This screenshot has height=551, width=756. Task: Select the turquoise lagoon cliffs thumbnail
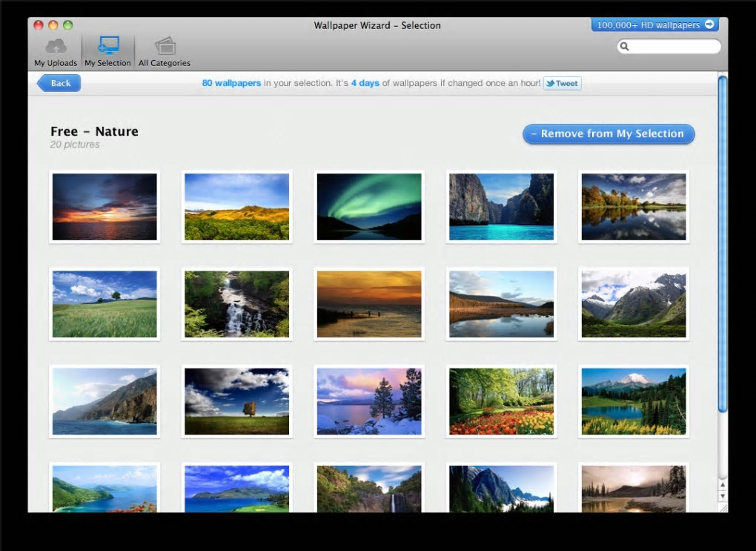click(502, 207)
